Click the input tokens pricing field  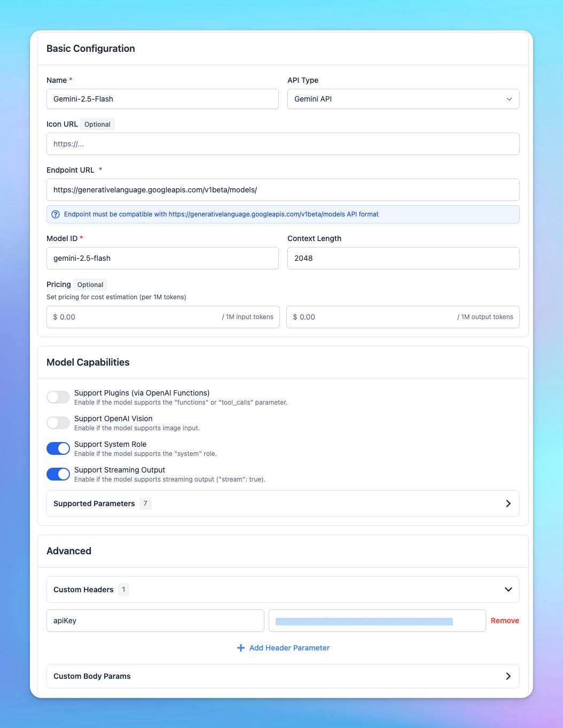(163, 317)
